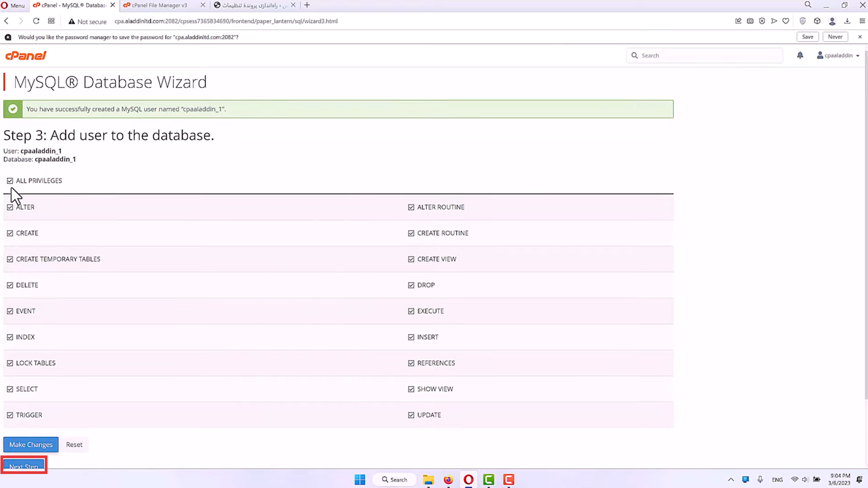Toggle the INDEX privilege checkbox

pos(10,337)
